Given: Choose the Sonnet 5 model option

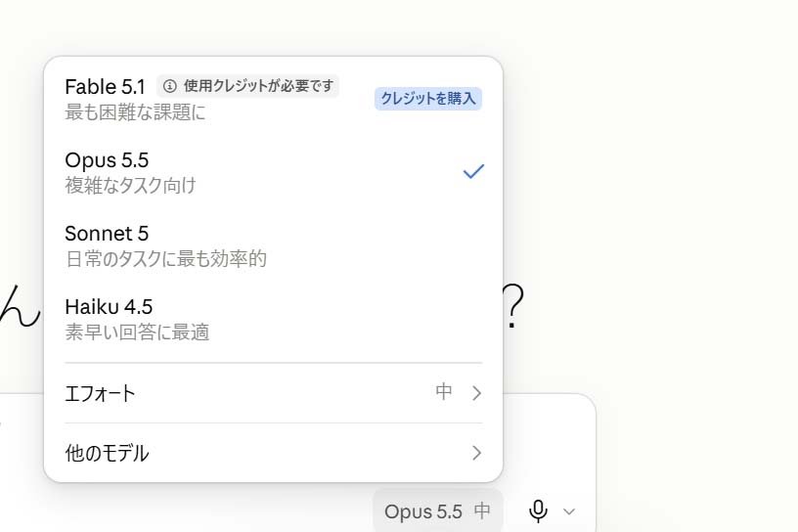Looking at the screenshot, I should pos(273,245).
